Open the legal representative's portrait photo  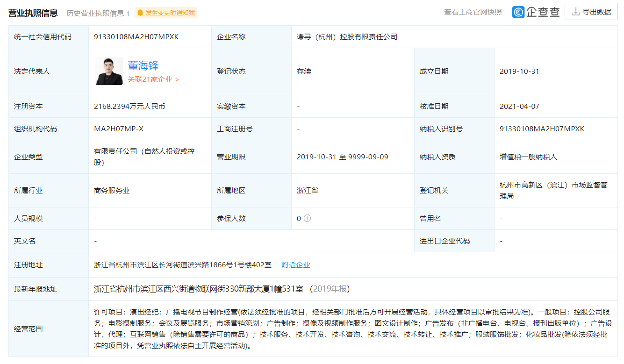click(x=109, y=71)
